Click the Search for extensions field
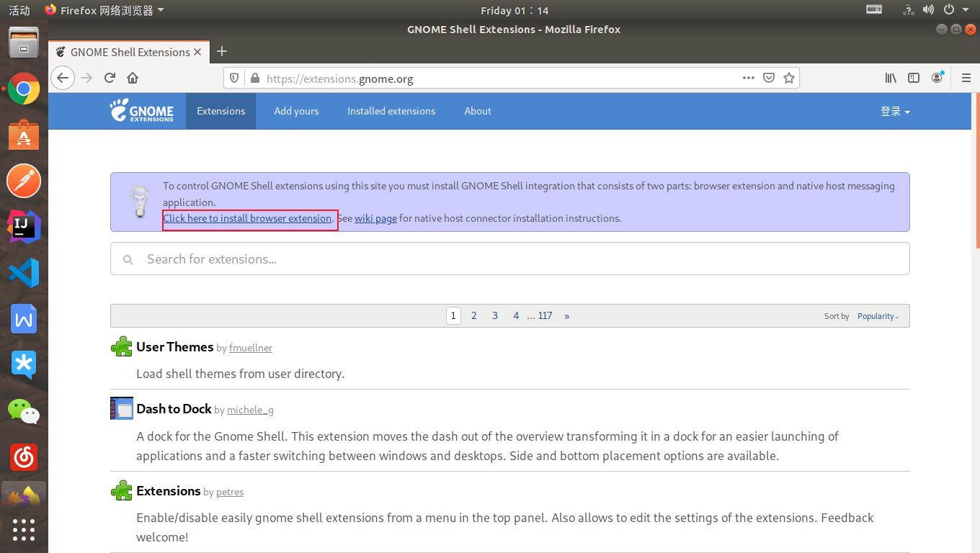Screen dimensions: 980x553 click(510, 258)
